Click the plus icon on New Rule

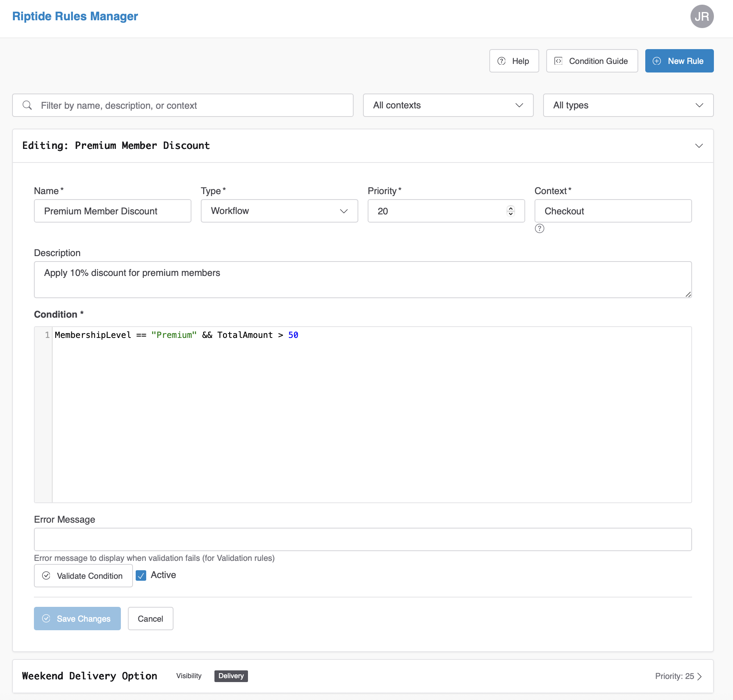pos(657,61)
